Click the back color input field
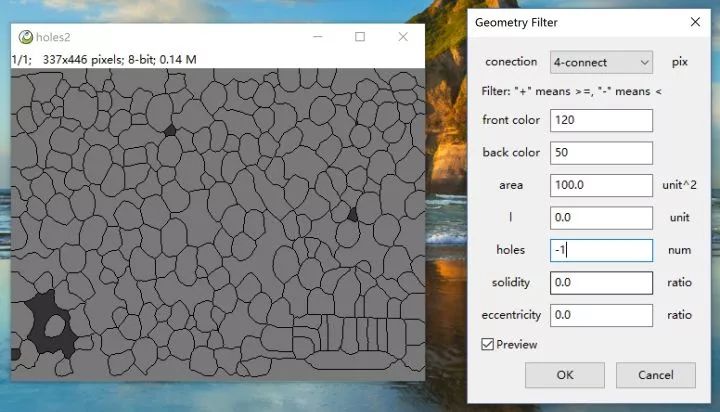 pyautogui.click(x=601, y=153)
